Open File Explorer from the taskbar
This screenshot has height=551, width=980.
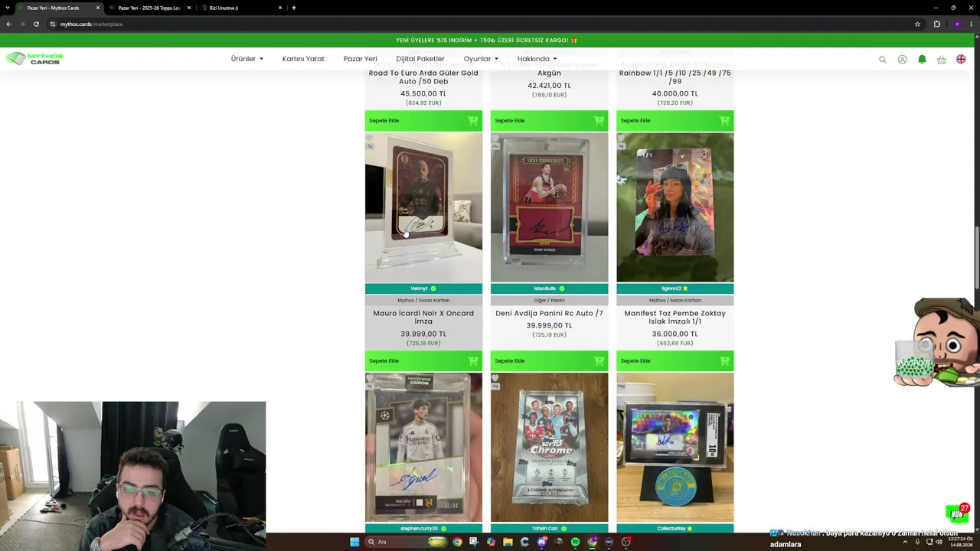coord(508,542)
